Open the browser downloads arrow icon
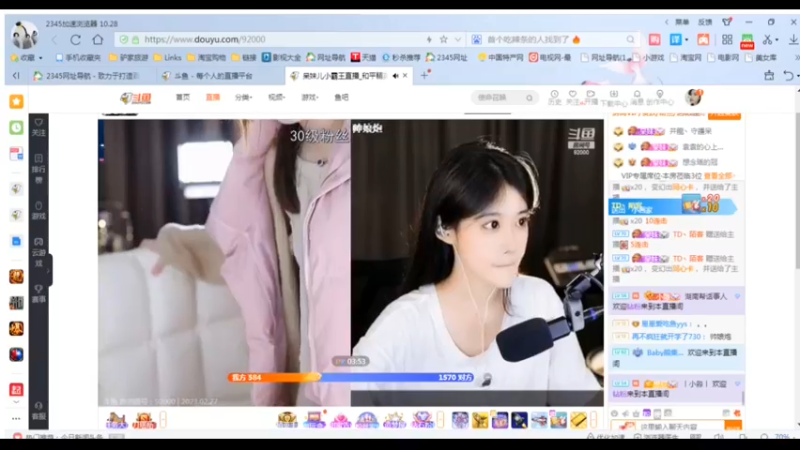 793,39
